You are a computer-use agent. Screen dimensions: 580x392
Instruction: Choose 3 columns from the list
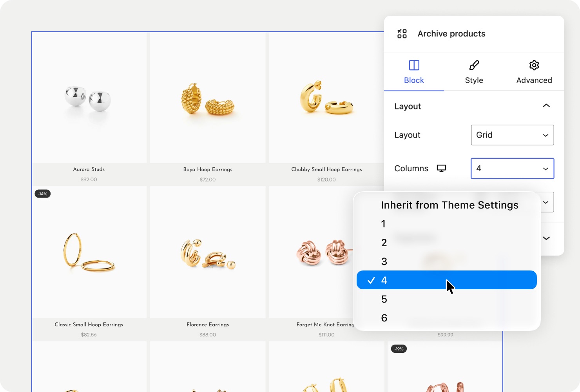(x=447, y=261)
